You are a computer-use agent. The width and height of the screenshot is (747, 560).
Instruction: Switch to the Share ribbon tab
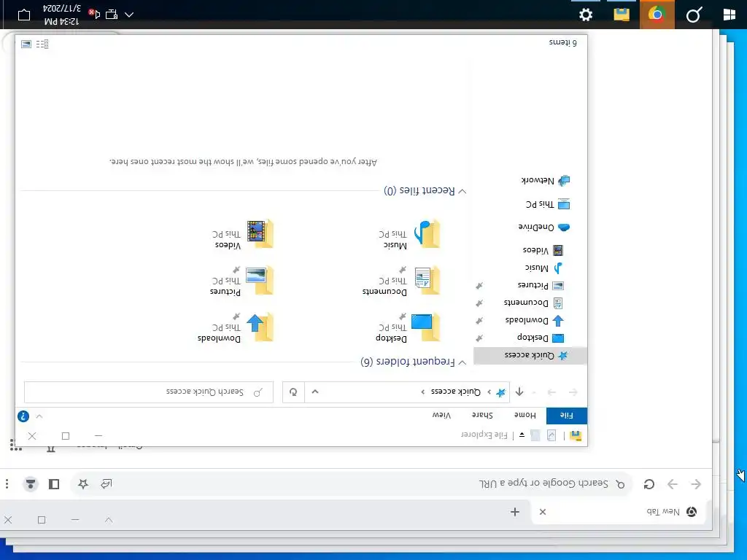click(x=482, y=415)
